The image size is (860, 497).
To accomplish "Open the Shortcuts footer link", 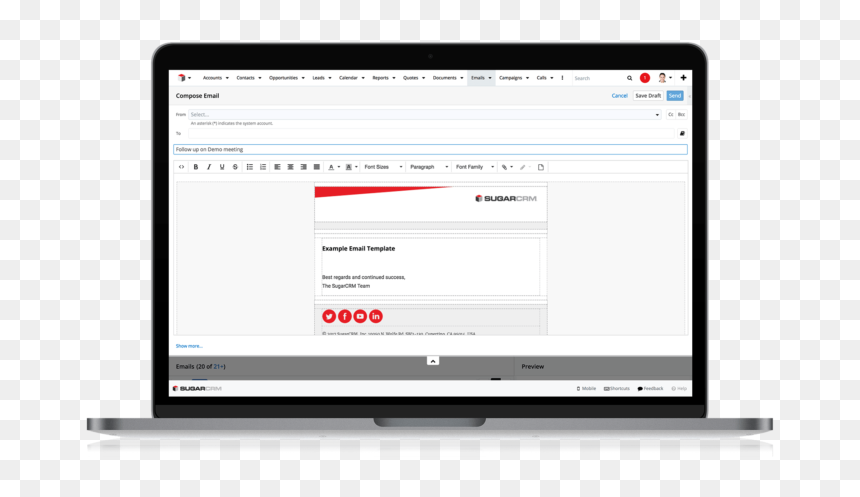I will coord(616,388).
